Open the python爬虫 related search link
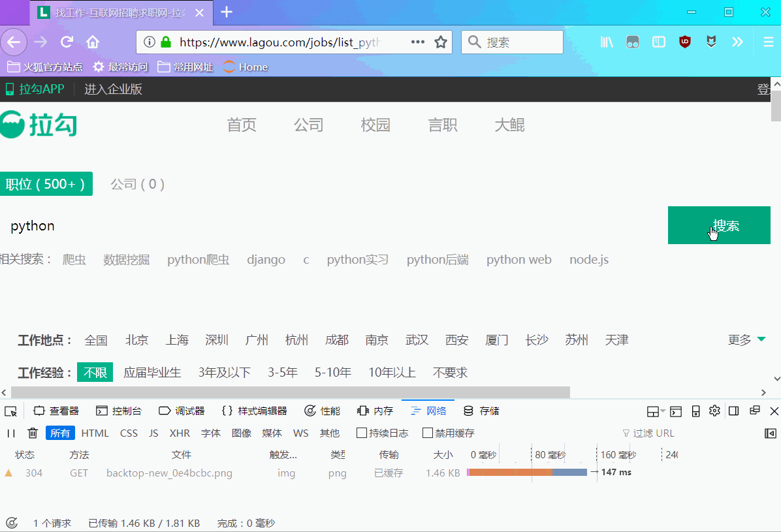The image size is (781, 532). pos(198,259)
